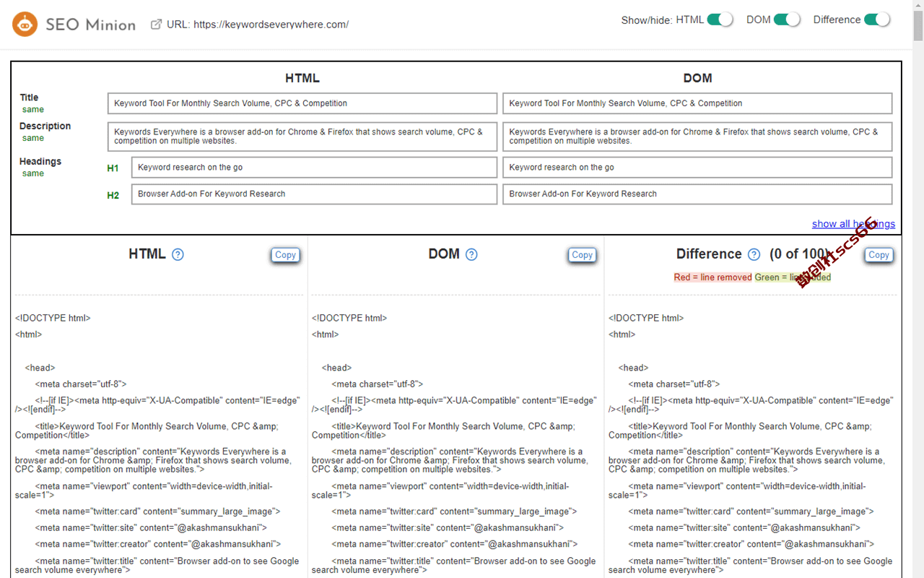Click the SEO Minion brand name text
This screenshot has width=924, height=578.
point(90,25)
